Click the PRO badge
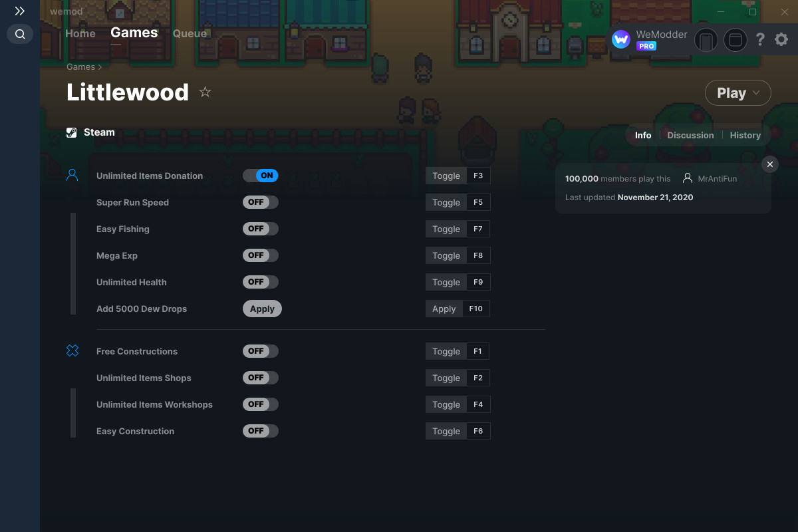Screen dimensions: 798x532 pyautogui.click(x=646, y=46)
